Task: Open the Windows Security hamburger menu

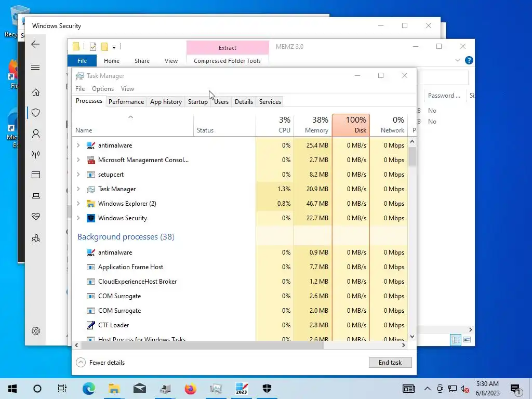Action: click(35, 67)
